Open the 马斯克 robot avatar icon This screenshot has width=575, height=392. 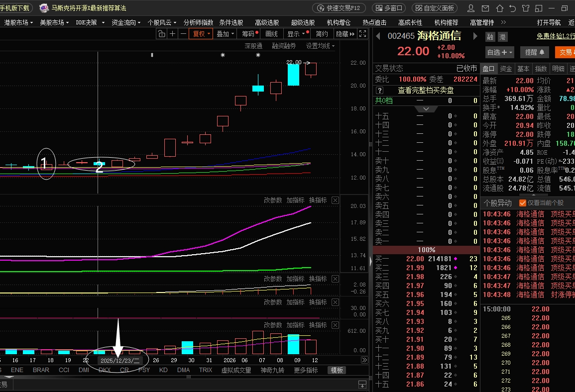(44, 7)
